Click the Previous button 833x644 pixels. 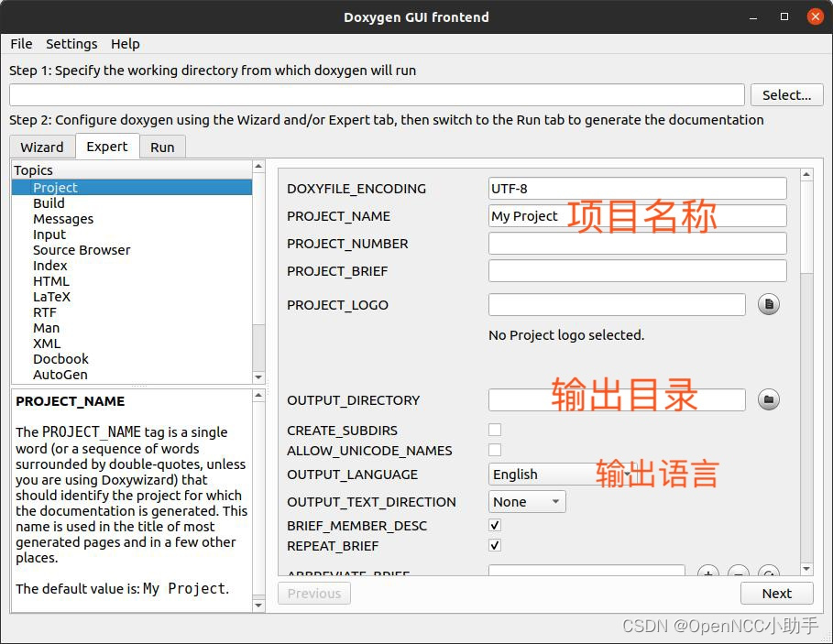click(x=314, y=593)
